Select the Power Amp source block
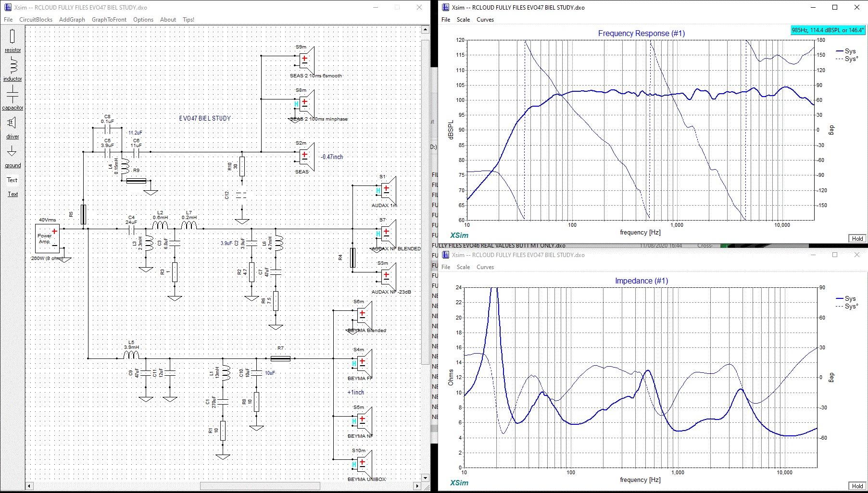The image size is (868, 493). (48, 238)
